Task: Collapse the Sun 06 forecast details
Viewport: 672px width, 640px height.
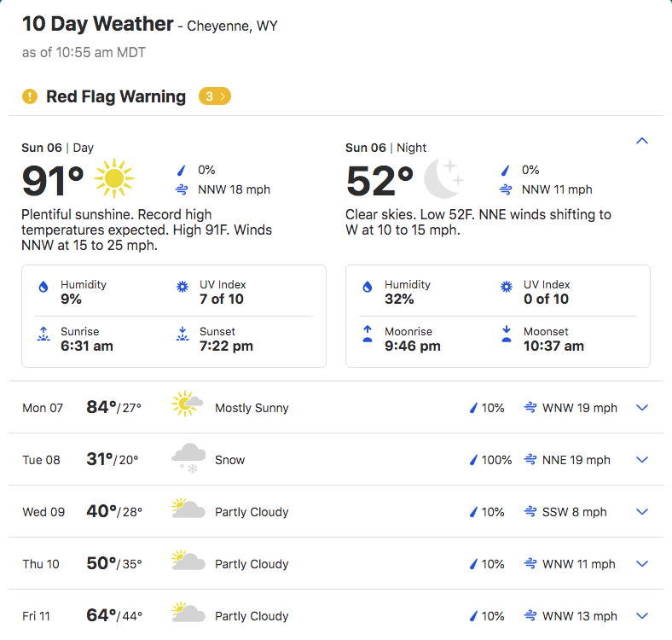Action: coord(643,141)
